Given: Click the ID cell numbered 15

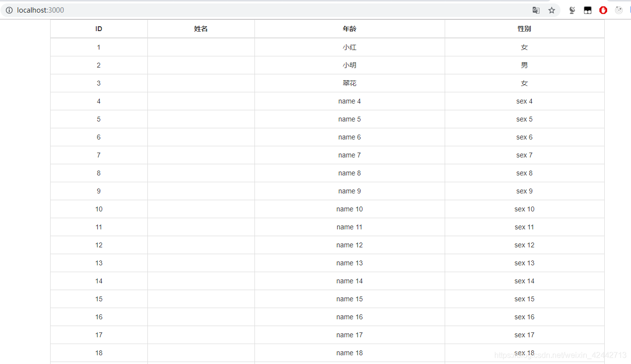Looking at the screenshot, I should click(99, 299).
